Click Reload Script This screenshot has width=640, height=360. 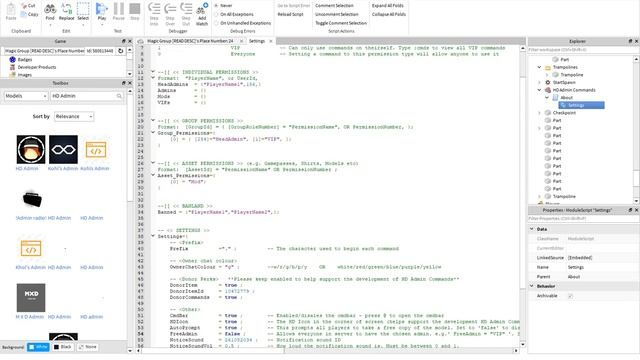[290, 14]
